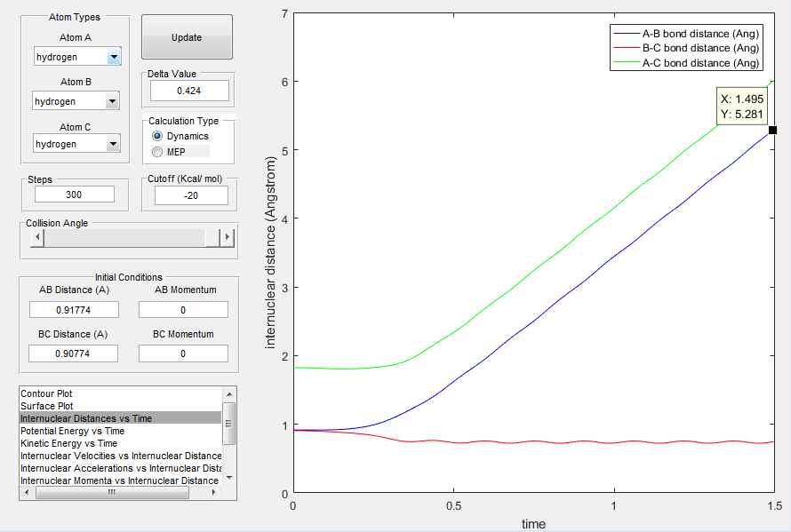Click the list horizontal scroll-left arrow
The width and height of the screenshot is (791, 532).
point(28,492)
